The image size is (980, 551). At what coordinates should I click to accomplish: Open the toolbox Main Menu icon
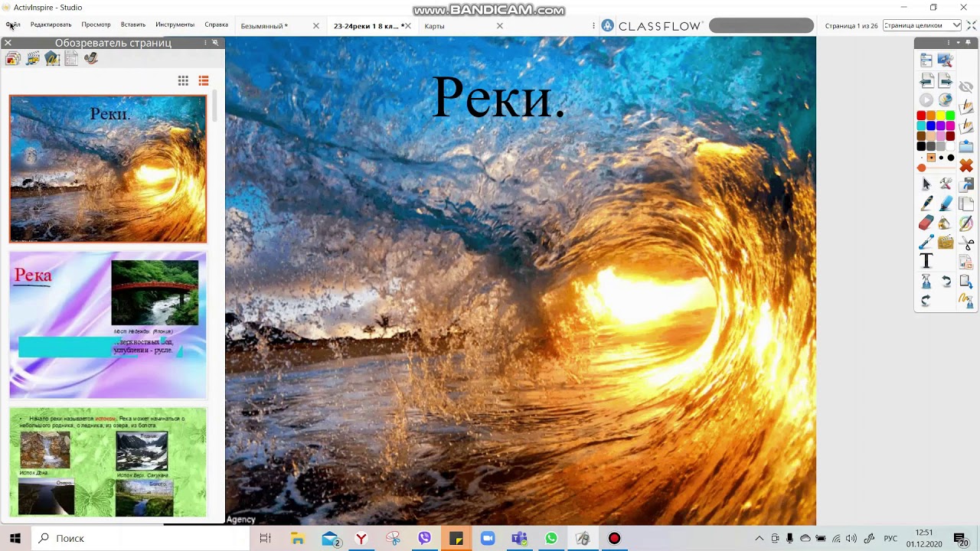click(x=926, y=60)
